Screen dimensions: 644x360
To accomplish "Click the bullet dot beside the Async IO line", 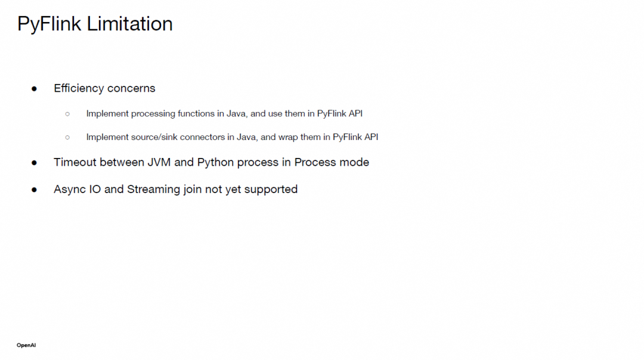I will (34, 190).
